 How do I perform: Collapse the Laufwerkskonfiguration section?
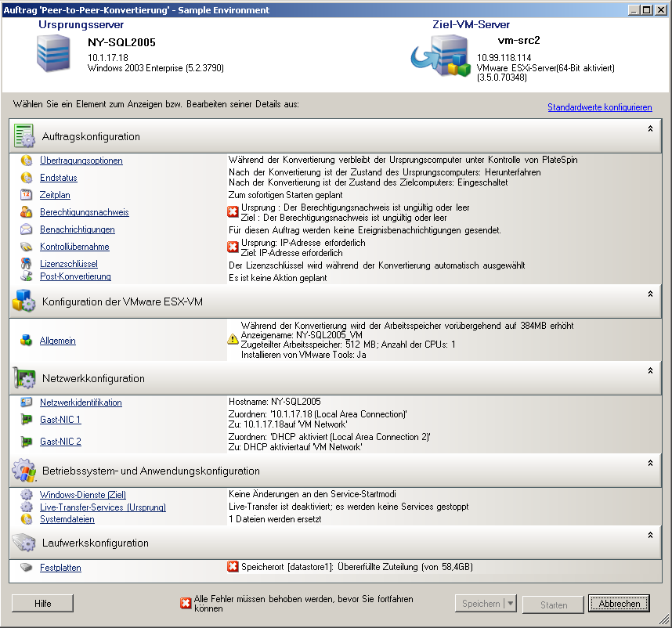649,534
